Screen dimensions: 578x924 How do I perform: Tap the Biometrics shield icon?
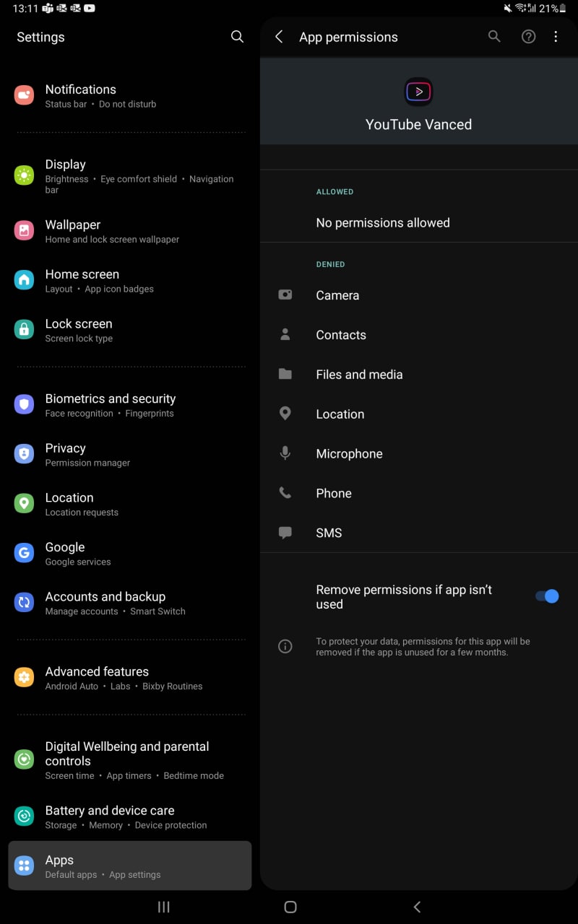point(25,405)
